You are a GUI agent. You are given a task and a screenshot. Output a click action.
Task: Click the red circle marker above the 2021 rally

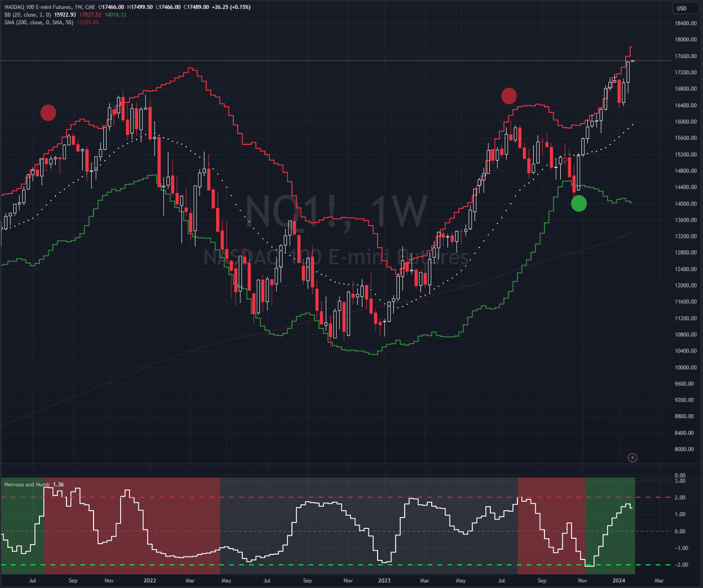coord(48,113)
